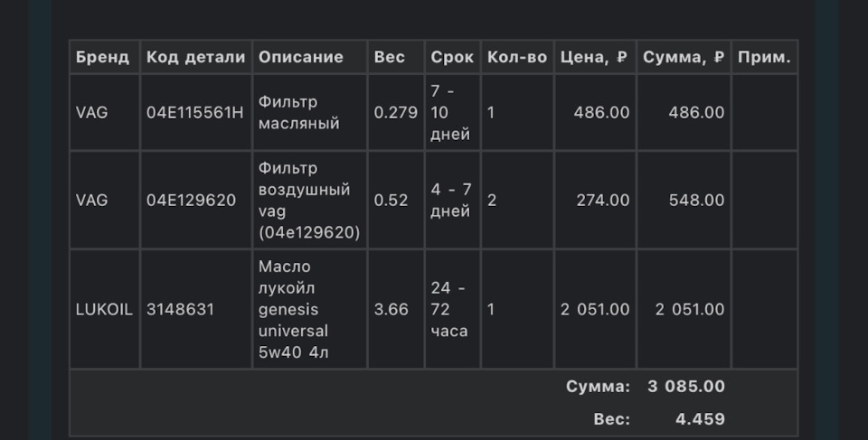Click Фильтр масляный description
The height and width of the screenshot is (440, 868).
[x=299, y=112]
